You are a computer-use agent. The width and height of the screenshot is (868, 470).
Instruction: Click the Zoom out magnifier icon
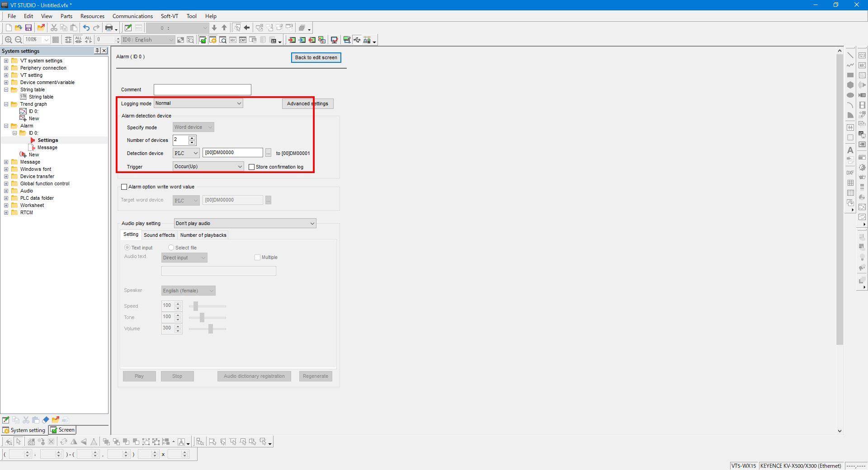coord(19,40)
